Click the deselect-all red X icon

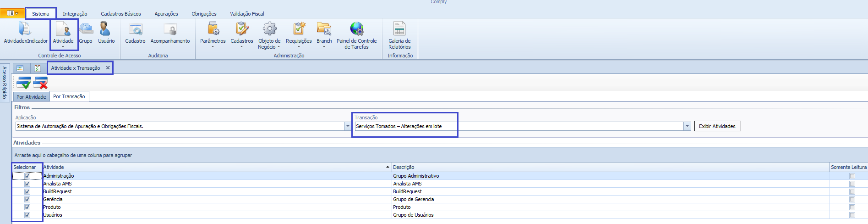pyautogui.click(x=40, y=83)
